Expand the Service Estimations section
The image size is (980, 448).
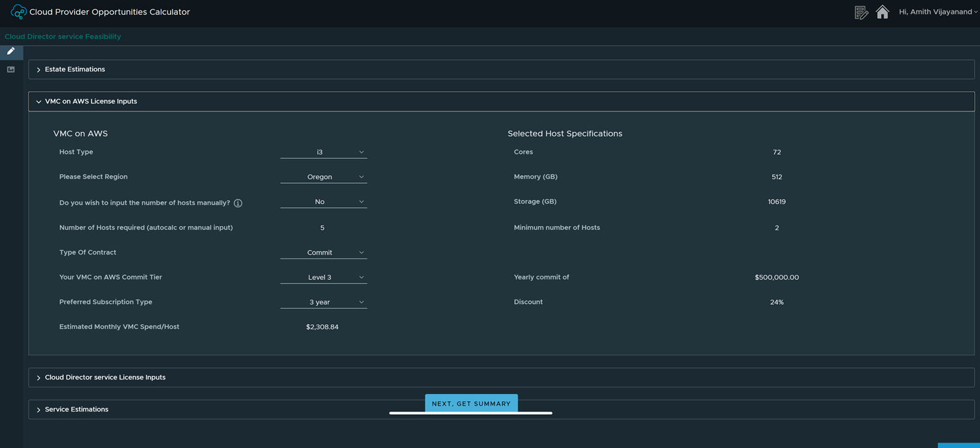tap(76, 410)
